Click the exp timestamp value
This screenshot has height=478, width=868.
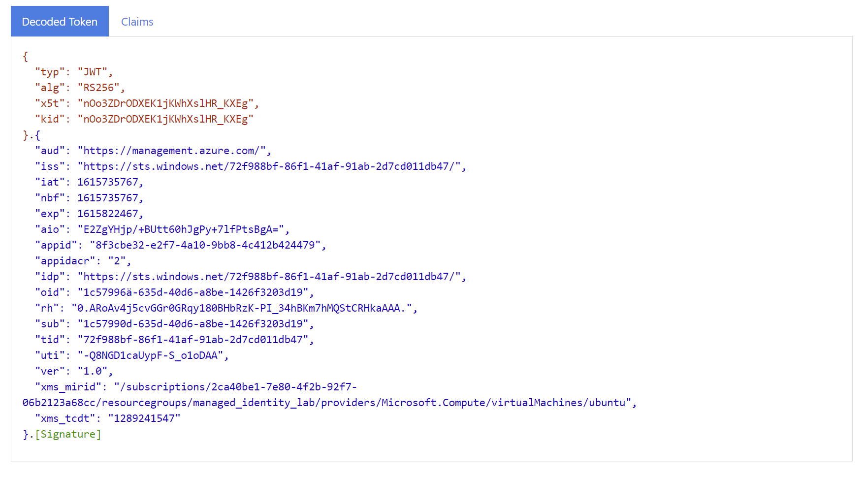(x=109, y=213)
